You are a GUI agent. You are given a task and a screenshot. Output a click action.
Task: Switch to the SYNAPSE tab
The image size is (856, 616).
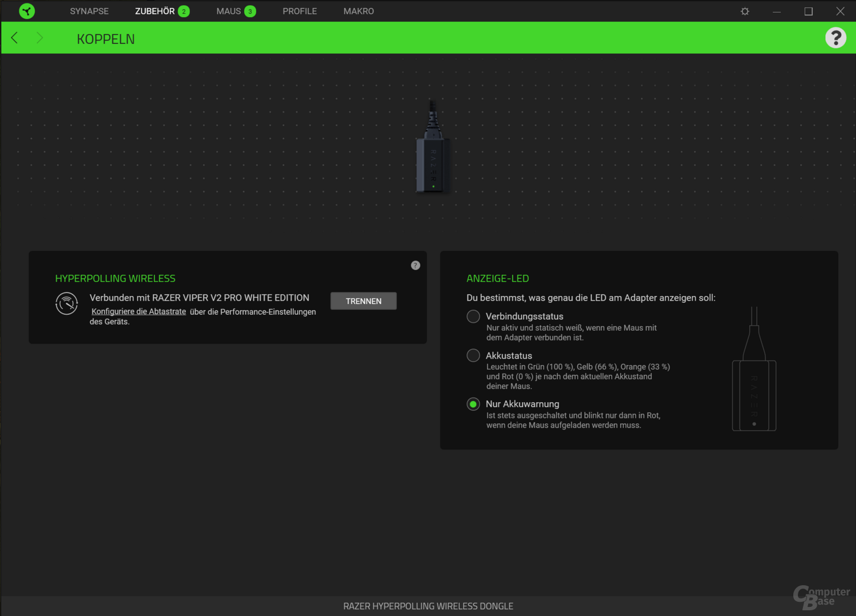coord(89,11)
